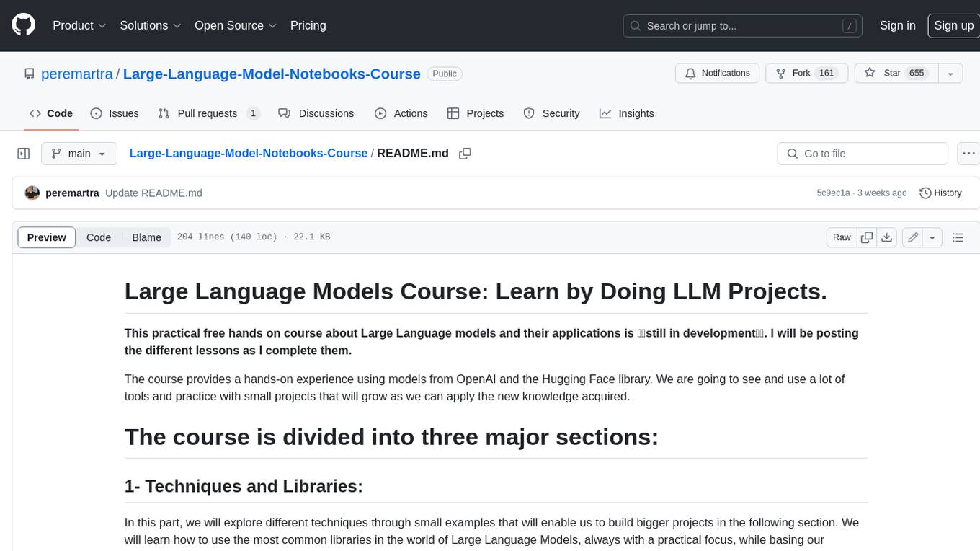Switch to the Actions tab
The width and height of the screenshot is (980, 551).
[401, 113]
